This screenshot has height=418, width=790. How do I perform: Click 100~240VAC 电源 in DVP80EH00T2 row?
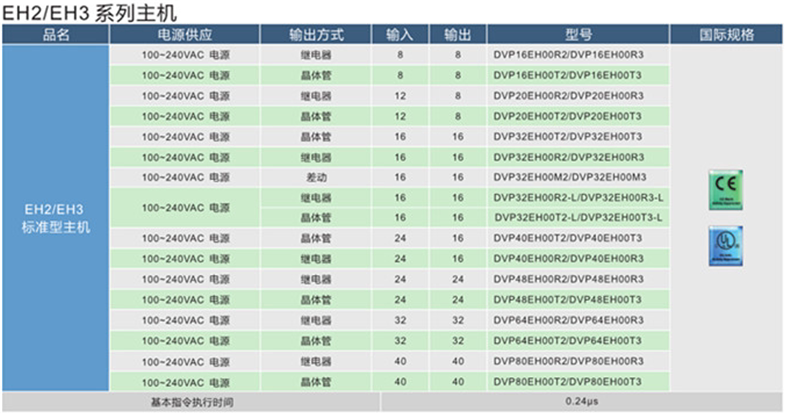(185, 382)
